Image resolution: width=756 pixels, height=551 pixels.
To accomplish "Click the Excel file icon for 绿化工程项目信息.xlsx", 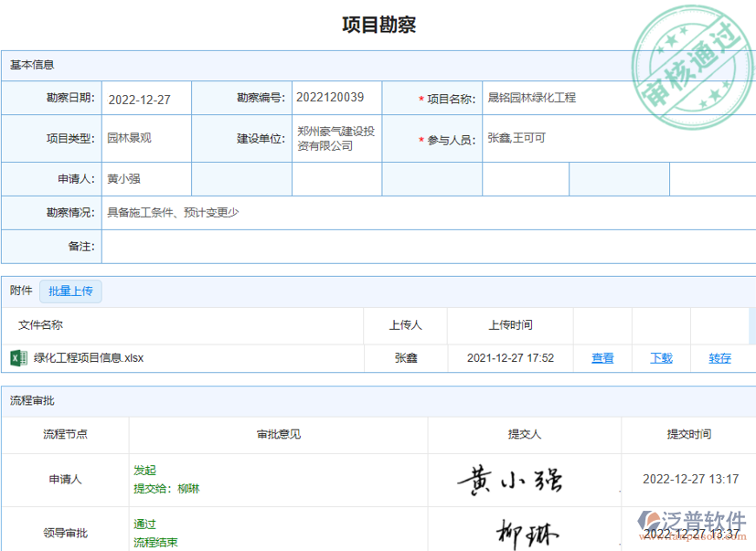I will [18, 358].
